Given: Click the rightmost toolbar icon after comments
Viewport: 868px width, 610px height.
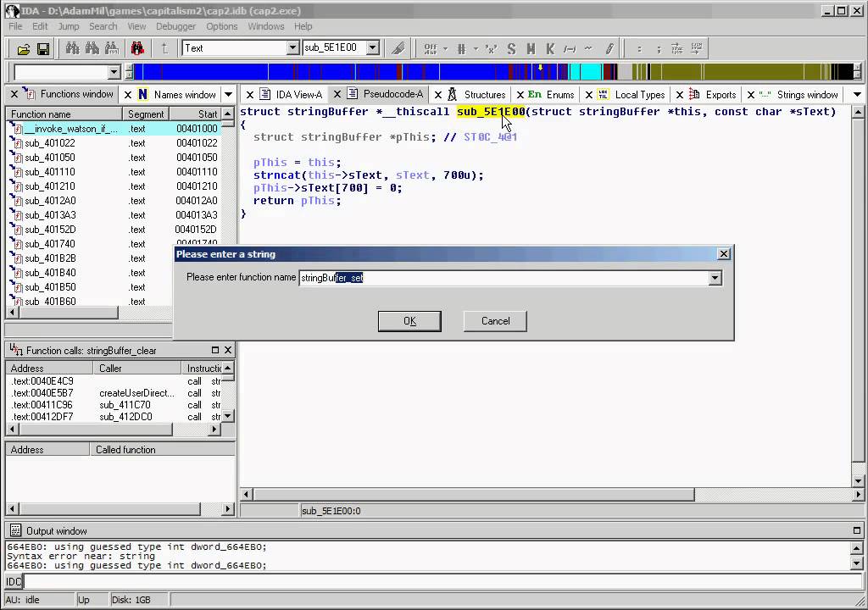Looking at the screenshot, I should pyautogui.click(x=697, y=48).
